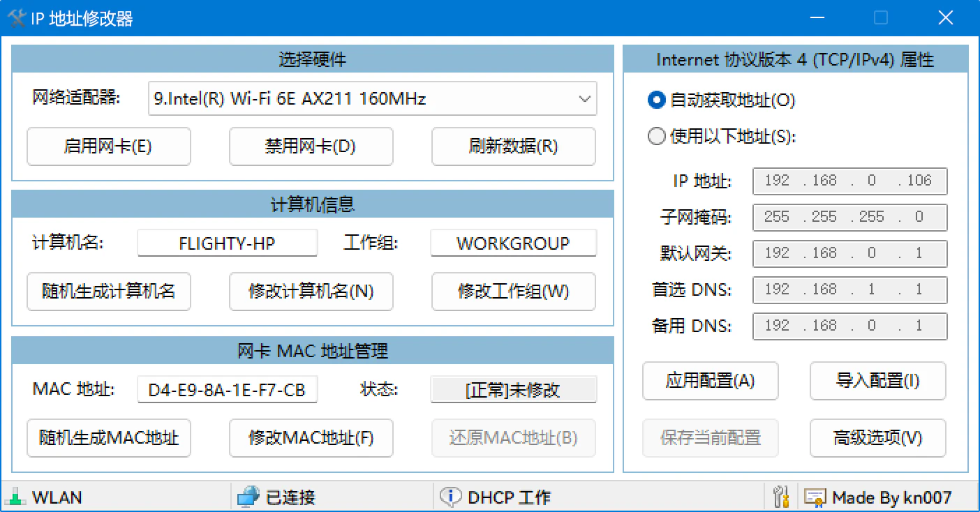
Task: Click the info bubble icon beside DHCP 工作
Action: tap(450, 497)
